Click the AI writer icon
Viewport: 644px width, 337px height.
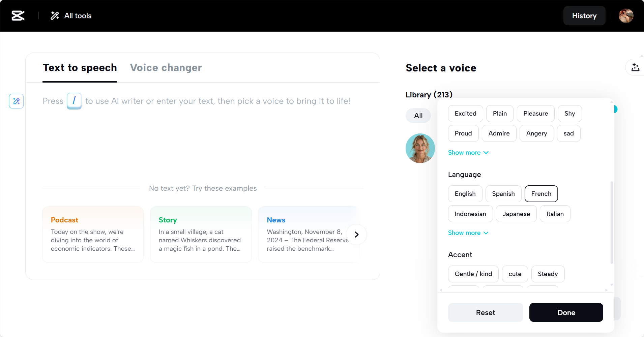(x=16, y=101)
